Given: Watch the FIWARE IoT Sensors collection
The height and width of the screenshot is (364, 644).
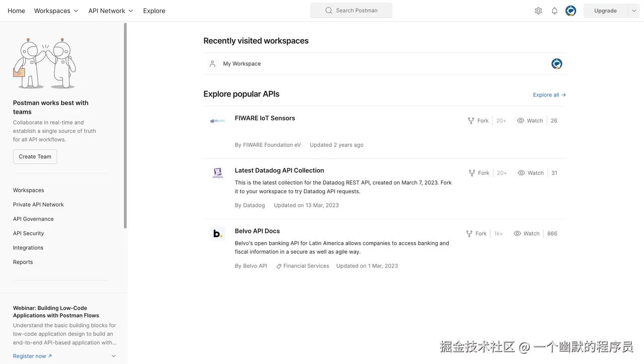Looking at the screenshot, I should click(530, 121).
